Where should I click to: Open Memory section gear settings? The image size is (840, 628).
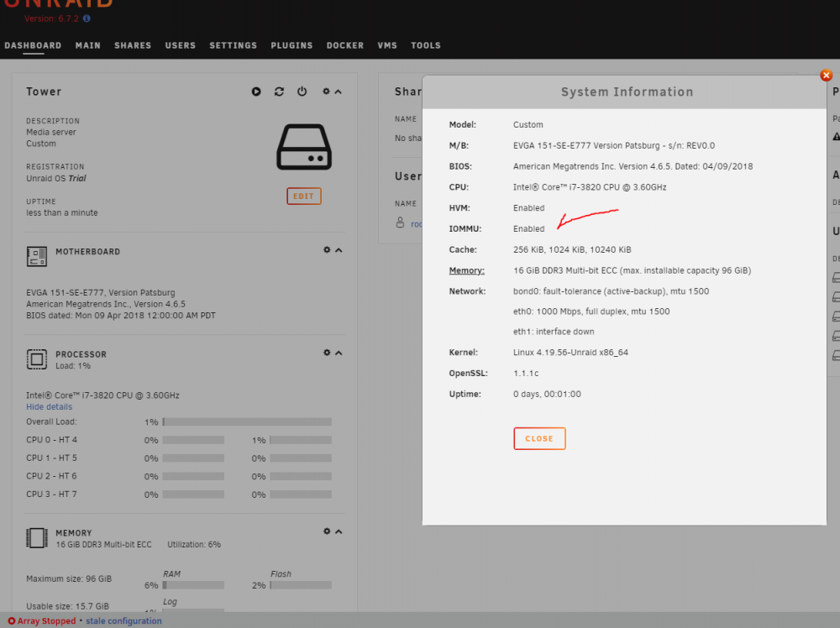tap(327, 531)
